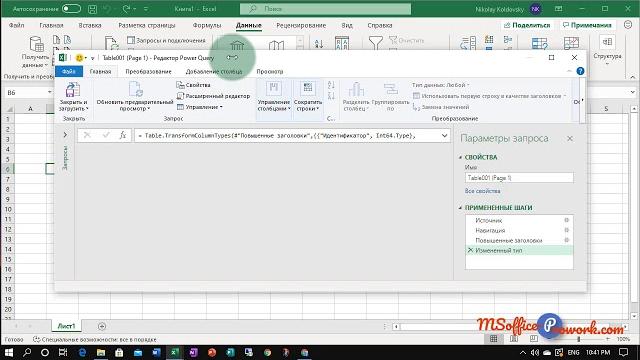Click the formula bar confirm checkmark icon
Screen dimensions: 640x360
click(x=106, y=135)
